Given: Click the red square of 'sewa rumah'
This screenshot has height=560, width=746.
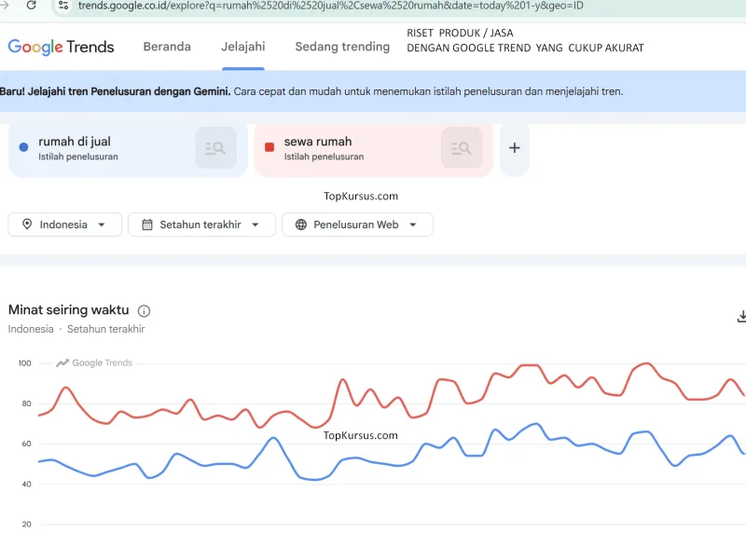Looking at the screenshot, I should click(x=269, y=147).
